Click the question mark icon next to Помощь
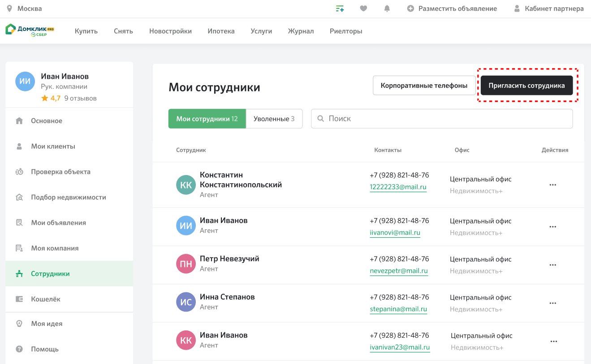Screen dimensions: 591x364 point(19,349)
